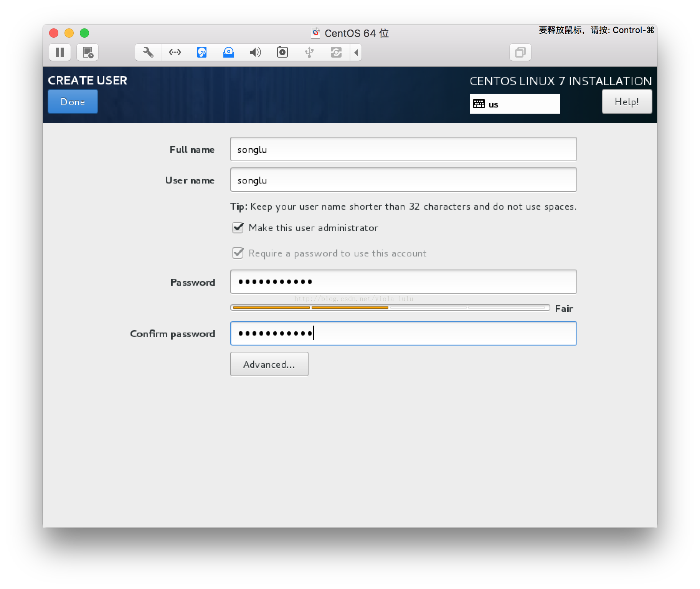Screen dimensions: 700x589
Task: Click CENTOS LINUX 7 INSTALLATION text
Action: (561, 81)
